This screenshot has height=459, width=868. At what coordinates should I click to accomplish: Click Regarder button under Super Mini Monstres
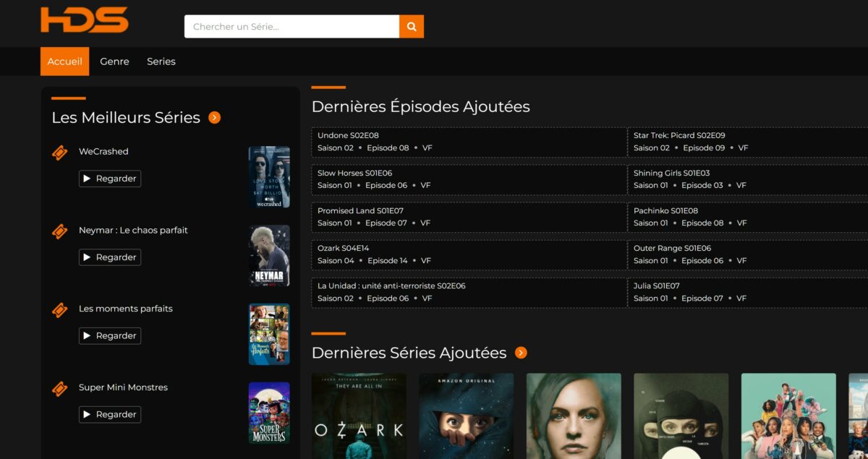pyautogui.click(x=110, y=414)
